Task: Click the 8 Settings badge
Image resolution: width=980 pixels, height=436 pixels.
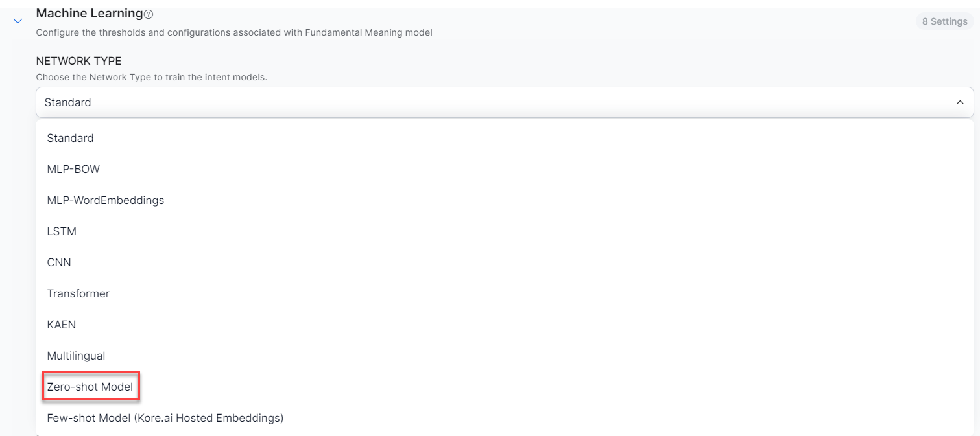Action: click(x=944, y=21)
